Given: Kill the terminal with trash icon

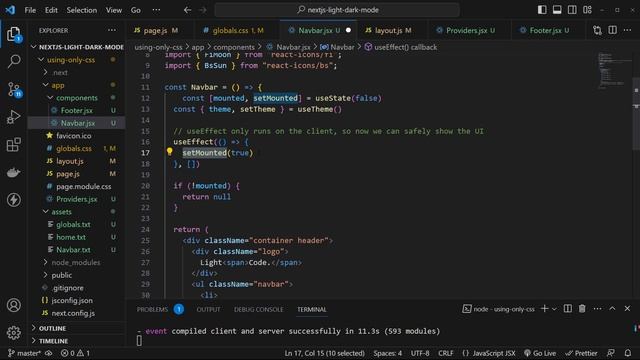Looking at the screenshot, I should pos(582,309).
